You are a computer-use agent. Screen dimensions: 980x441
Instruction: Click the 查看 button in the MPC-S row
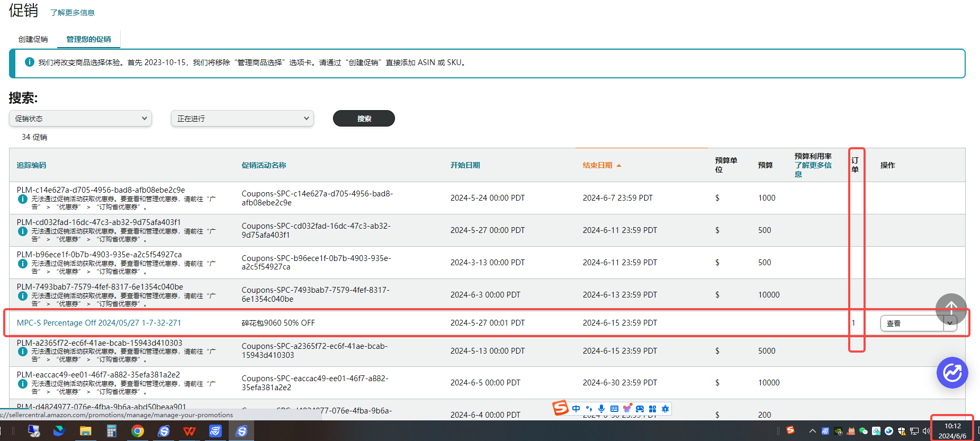tap(912, 323)
